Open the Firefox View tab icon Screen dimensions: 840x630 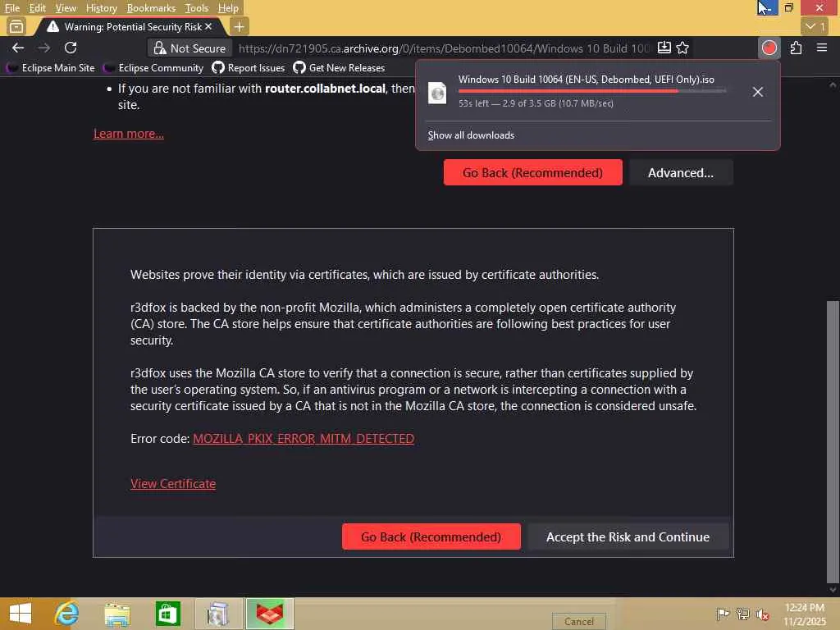(16, 26)
